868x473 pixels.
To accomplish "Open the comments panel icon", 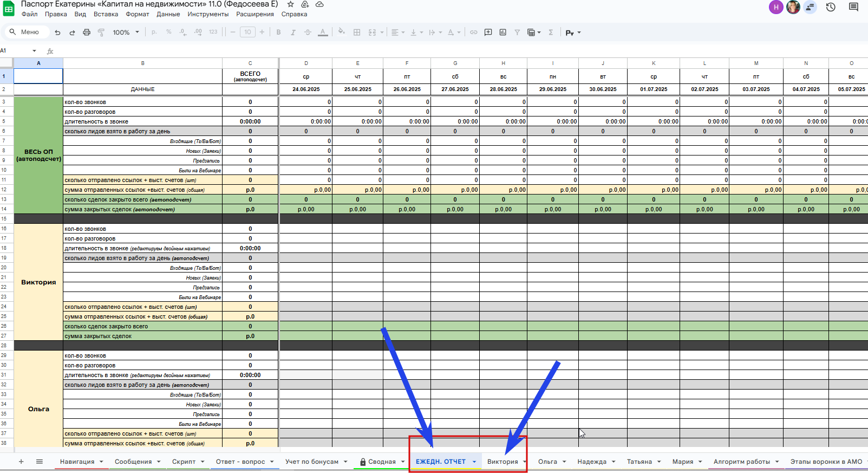I will coord(853,7).
